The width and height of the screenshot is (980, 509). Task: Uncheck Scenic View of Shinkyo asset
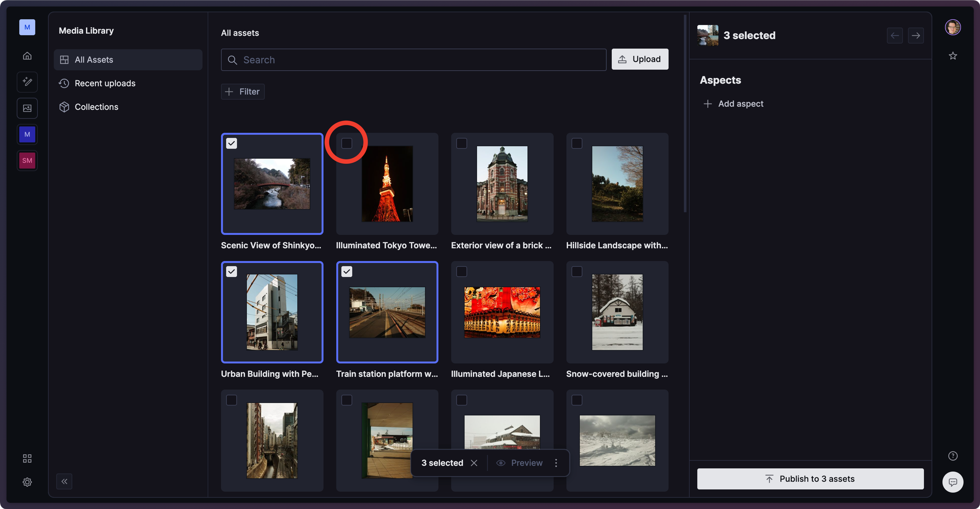point(231,143)
